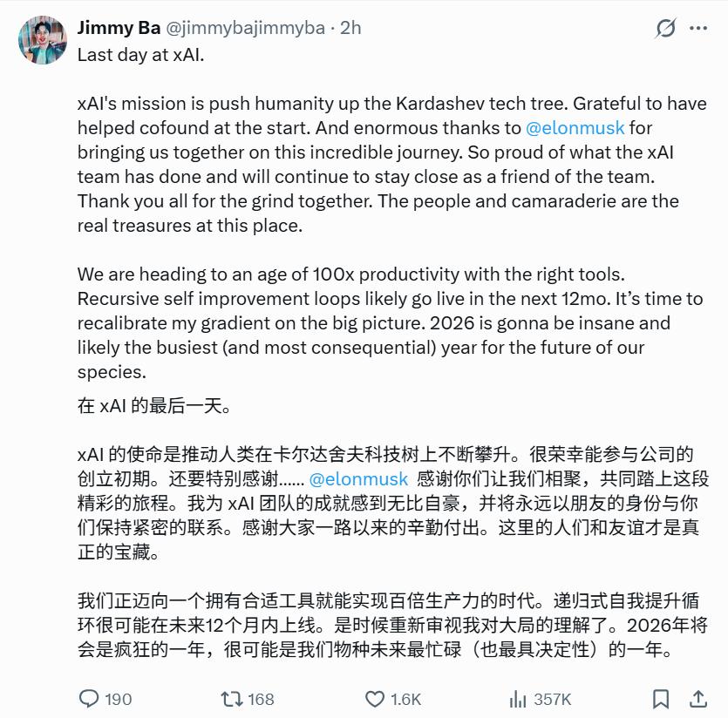728x718 pixels.
Task: Click the "Last day at xAI." line
Action: point(140,54)
